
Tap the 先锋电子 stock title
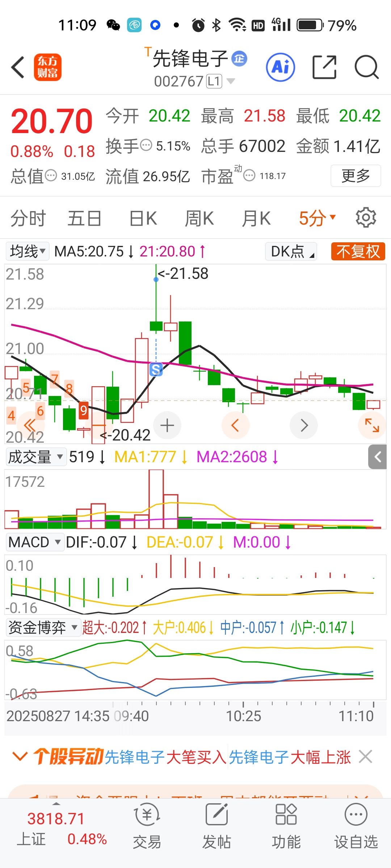point(190,59)
